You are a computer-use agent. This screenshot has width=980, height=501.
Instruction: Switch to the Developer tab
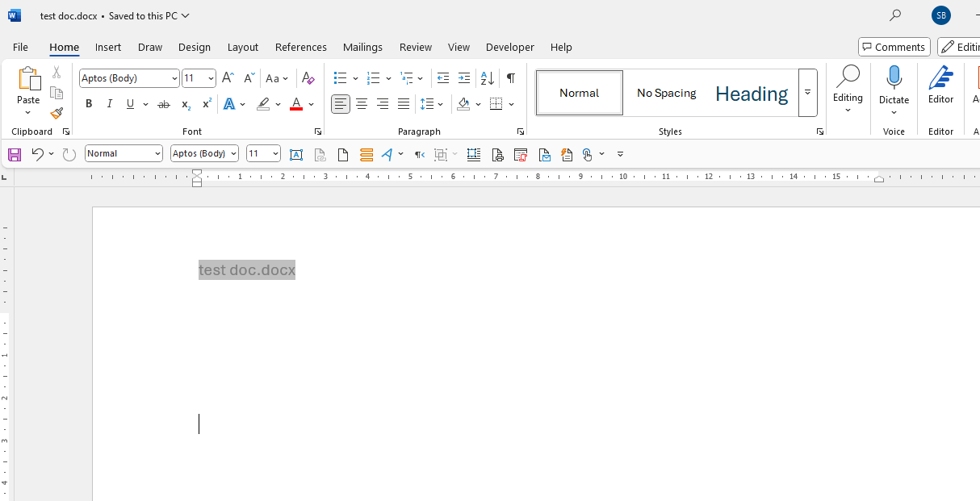click(510, 47)
